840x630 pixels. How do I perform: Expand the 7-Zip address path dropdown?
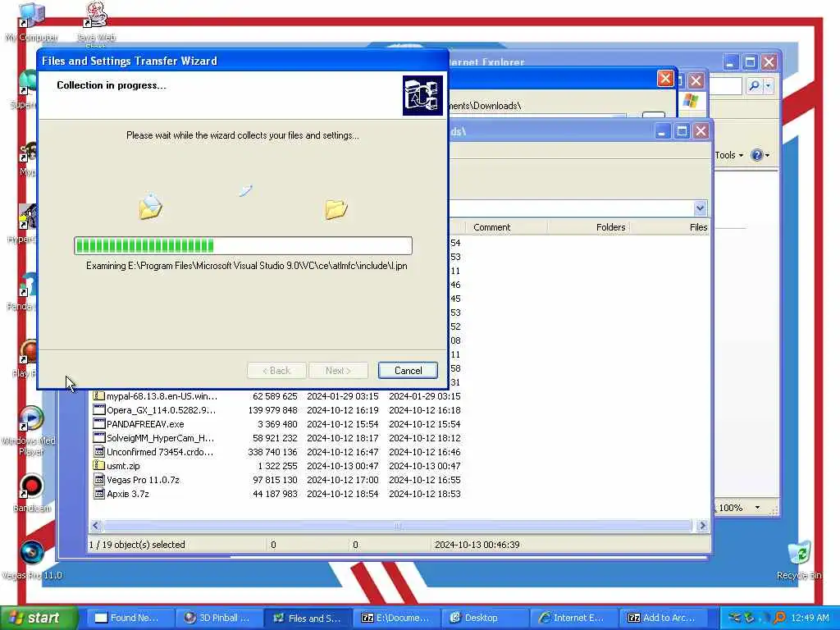(x=700, y=208)
